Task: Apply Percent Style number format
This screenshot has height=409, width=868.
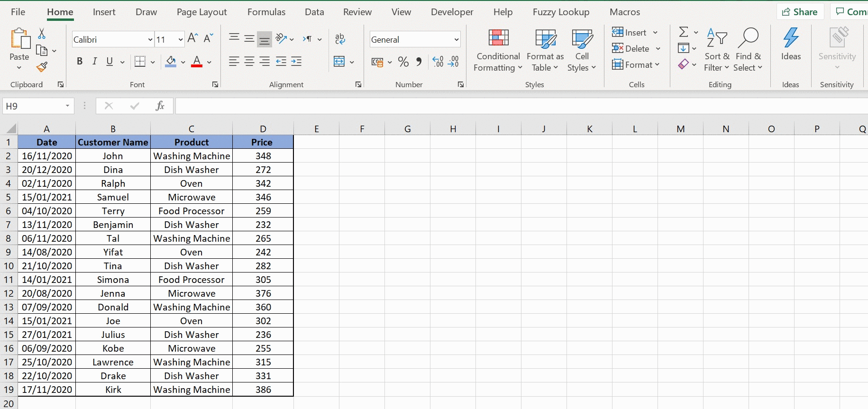Action: (403, 62)
